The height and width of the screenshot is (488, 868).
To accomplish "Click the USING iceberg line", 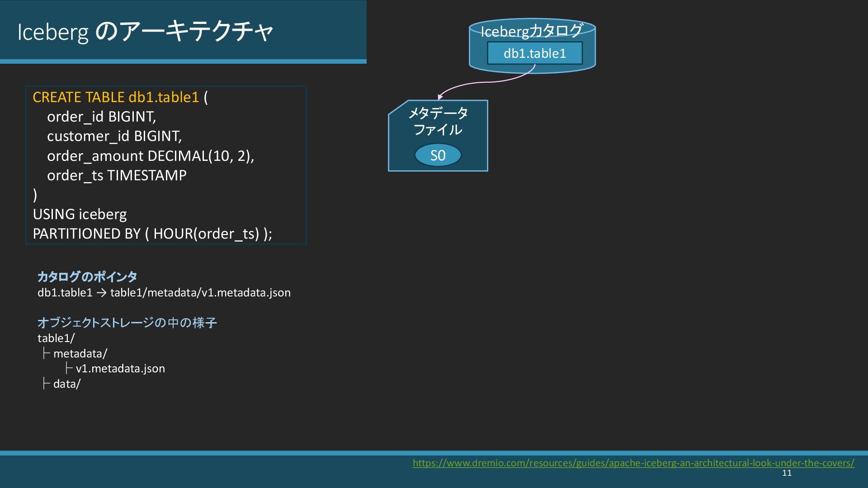I will 80,214.
